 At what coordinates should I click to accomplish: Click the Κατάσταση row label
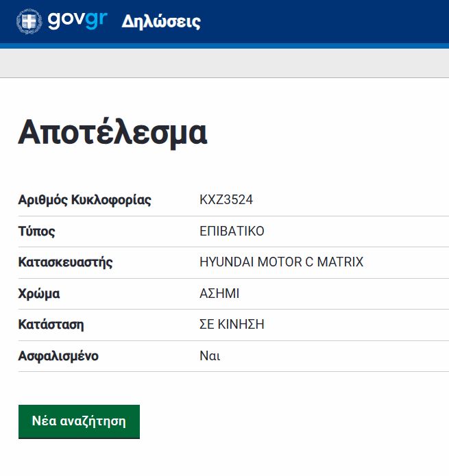tap(51, 325)
